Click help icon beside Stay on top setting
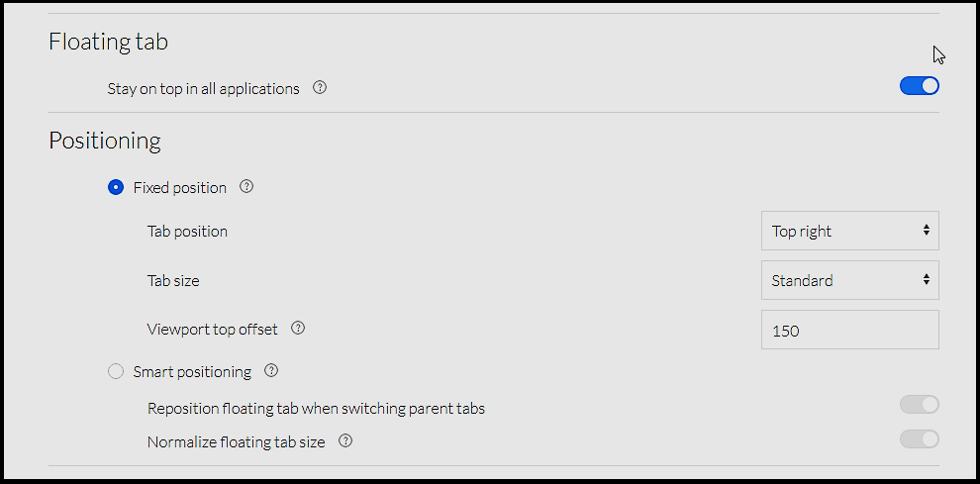980x484 pixels. [320, 87]
